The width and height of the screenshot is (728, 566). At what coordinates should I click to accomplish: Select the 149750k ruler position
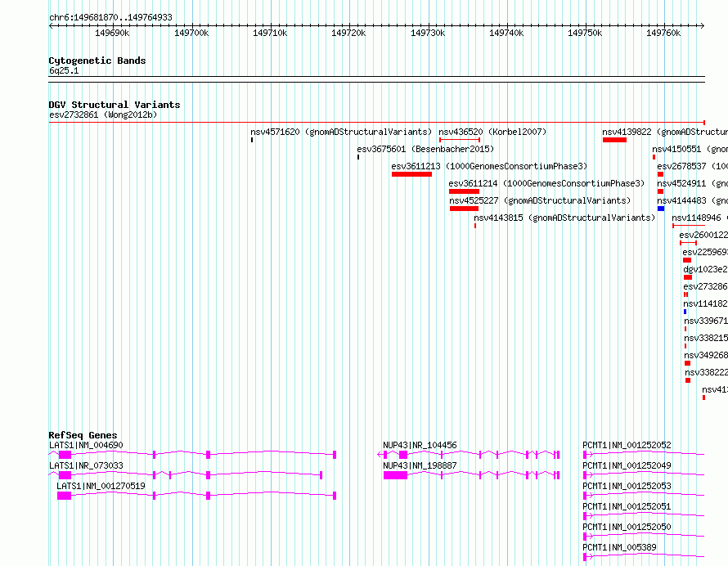585,33
